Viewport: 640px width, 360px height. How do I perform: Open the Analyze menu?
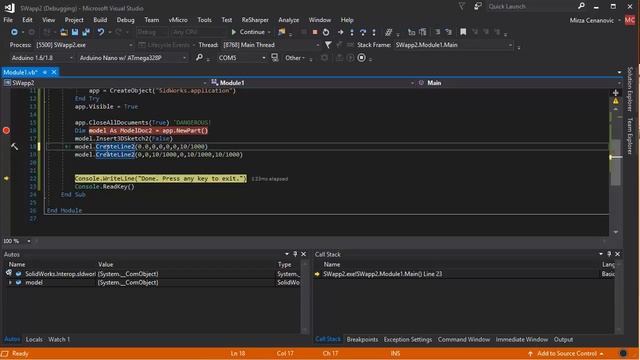[x=289, y=20]
